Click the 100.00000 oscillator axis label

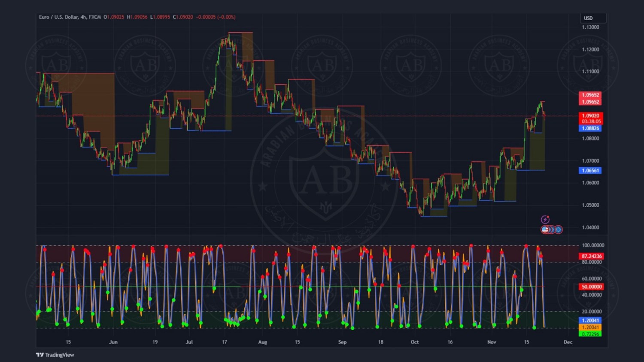pyautogui.click(x=593, y=245)
